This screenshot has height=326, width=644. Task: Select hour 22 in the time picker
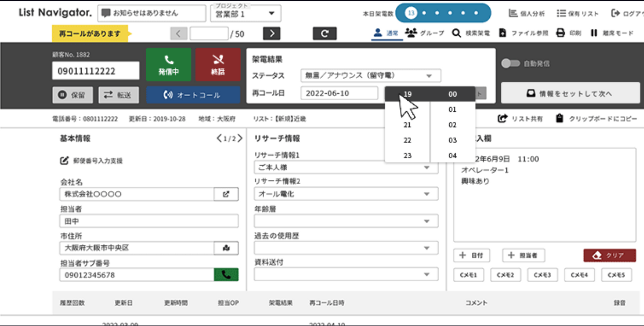point(407,140)
